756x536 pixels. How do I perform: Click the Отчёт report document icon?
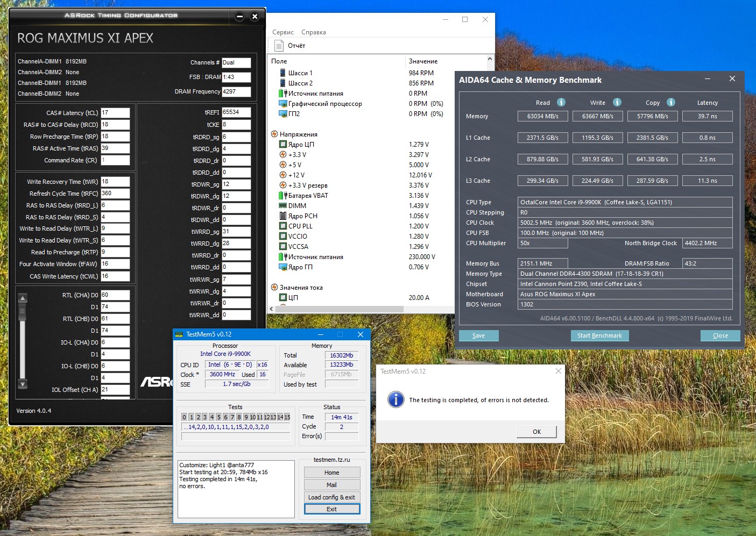[x=279, y=46]
